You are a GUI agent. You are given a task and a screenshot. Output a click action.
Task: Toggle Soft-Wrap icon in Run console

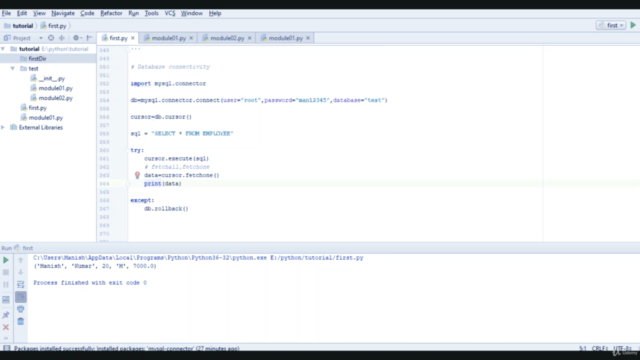(x=20, y=284)
